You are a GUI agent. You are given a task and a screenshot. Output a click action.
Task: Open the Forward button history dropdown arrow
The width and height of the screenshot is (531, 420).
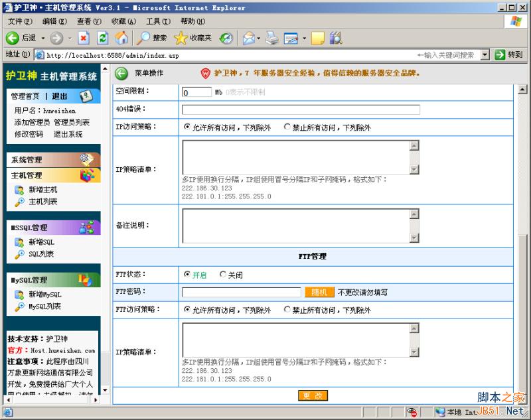coord(70,38)
